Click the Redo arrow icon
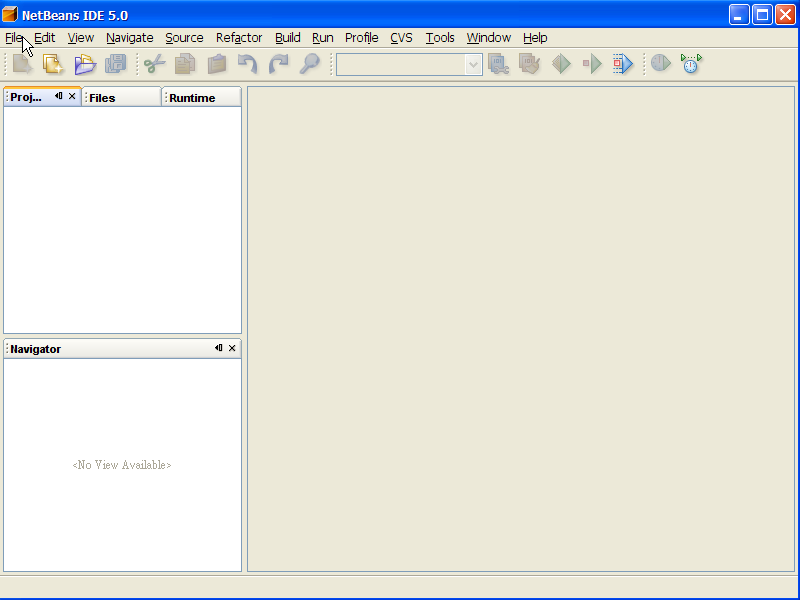The height and width of the screenshot is (600, 800). [x=279, y=64]
